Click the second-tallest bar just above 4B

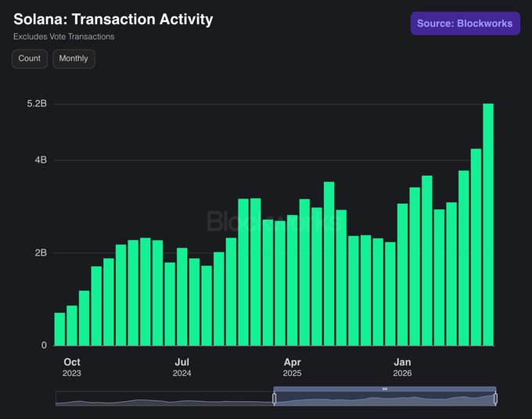coord(476,247)
